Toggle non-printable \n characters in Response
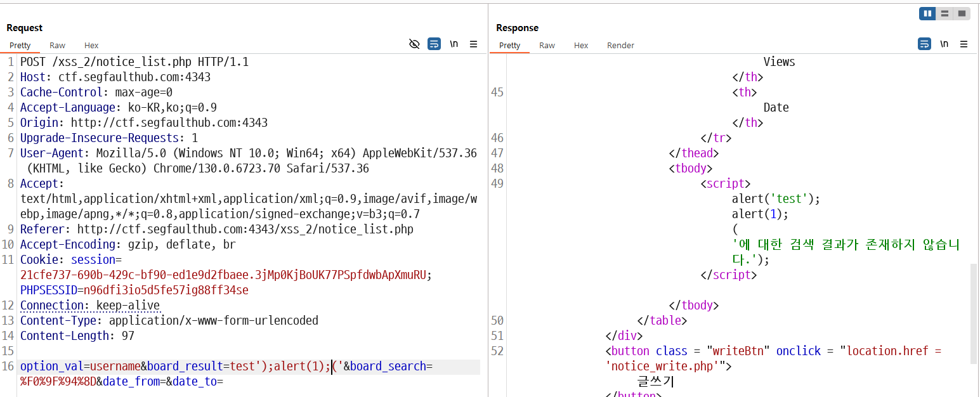 point(944,44)
